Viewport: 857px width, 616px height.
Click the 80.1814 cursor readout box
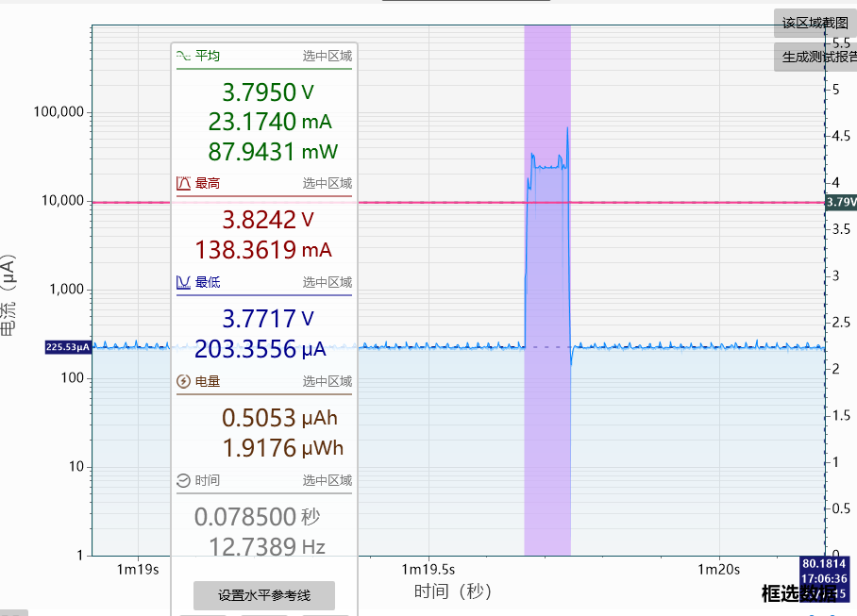824,578
